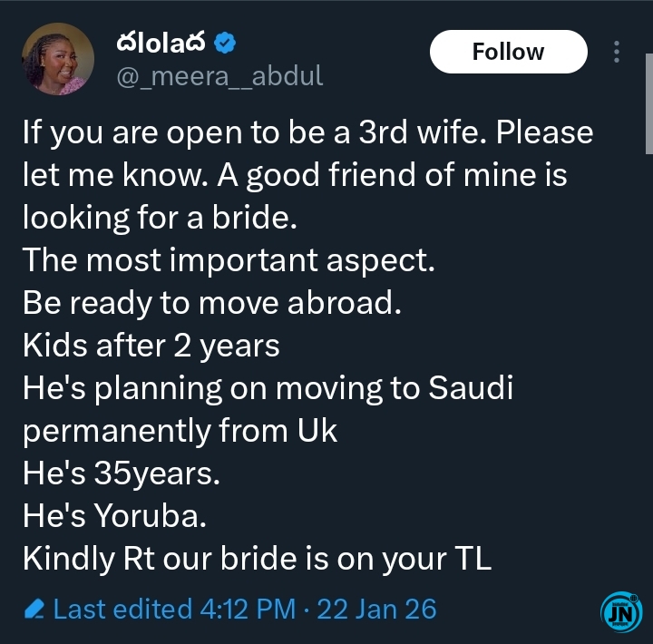This screenshot has height=644, width=653.
Task: Open the poster's profile picture
Action: coord(57,59)
